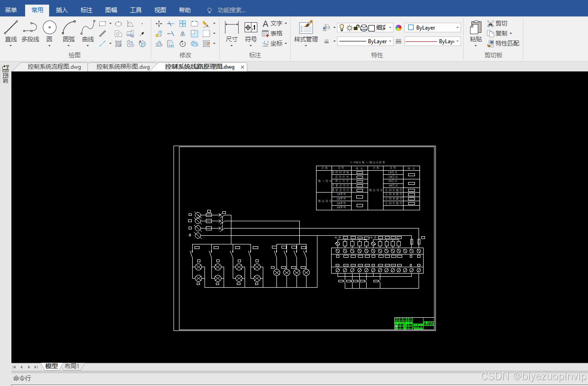Select the trim icon in 修改 group
This screenshot has height=386, width=588.
click(x=171, y=24)
